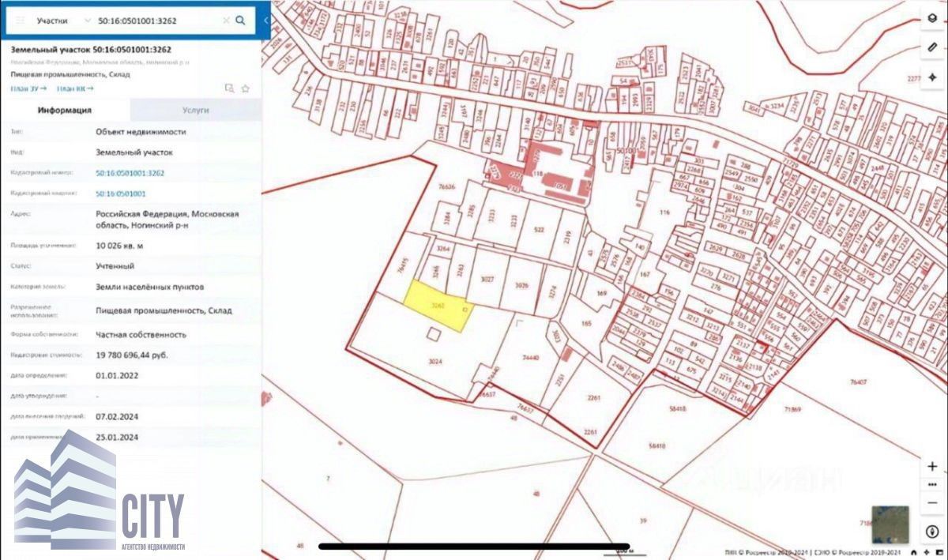Select the measure/draw pencil tool
The image size is (948, 560).
(x=932, y=48)
